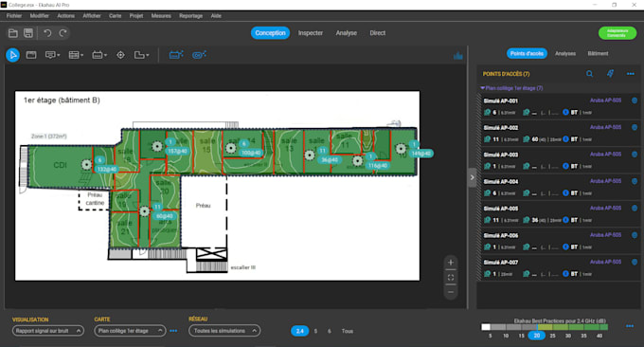Select the 5 GHz band filter

pos(315,331)
